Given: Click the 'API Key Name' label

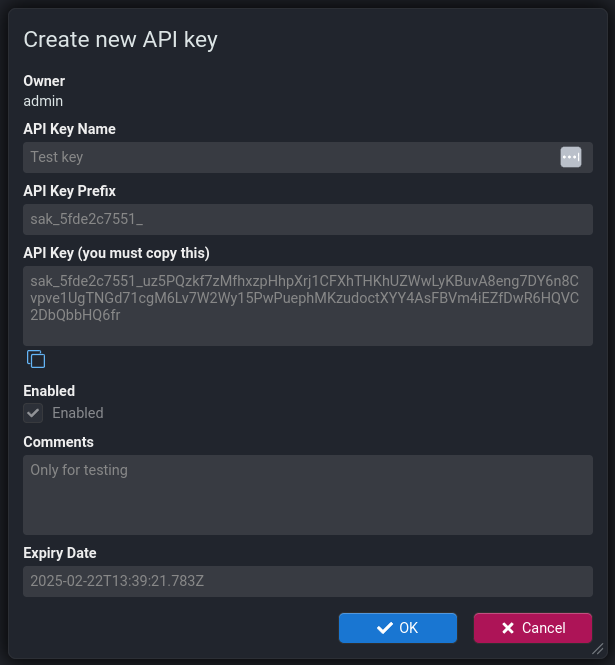Looking at the screenshot, I should [69, 129].
